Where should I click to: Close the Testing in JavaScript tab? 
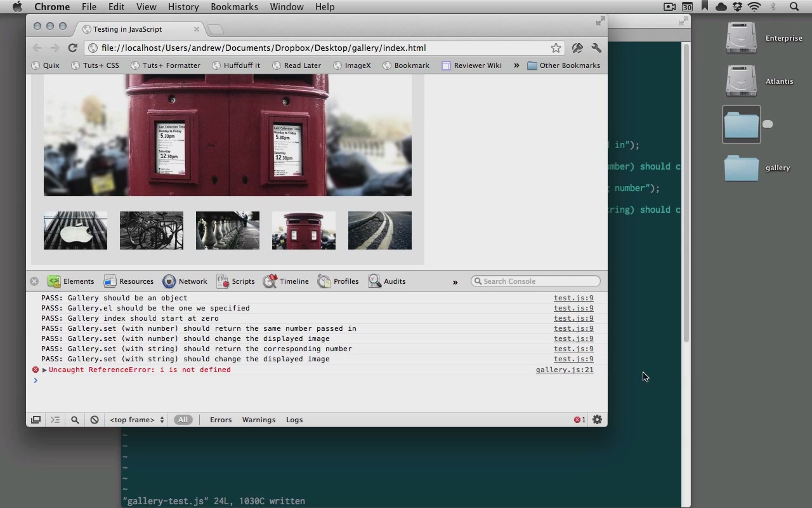(196, 29)
